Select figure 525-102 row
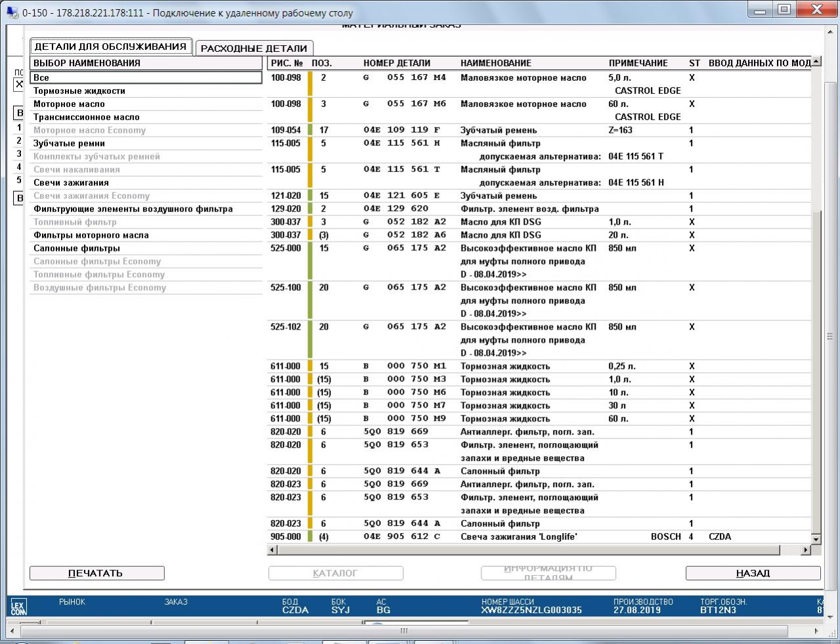The width and height of the screenshot is (840, 644). click(539, 340)
